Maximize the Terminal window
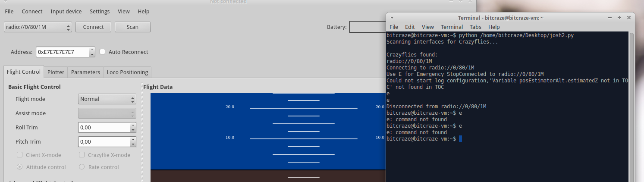 619,18
